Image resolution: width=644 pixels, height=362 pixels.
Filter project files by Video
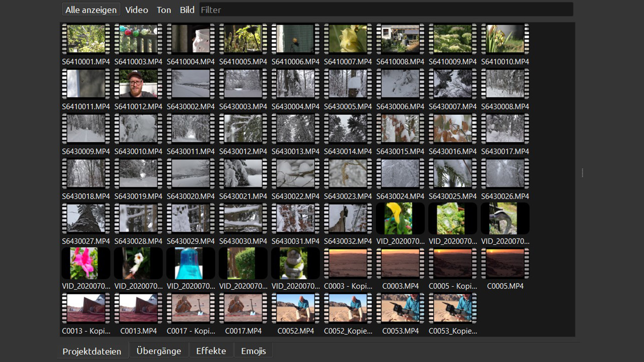pos(137,10)
